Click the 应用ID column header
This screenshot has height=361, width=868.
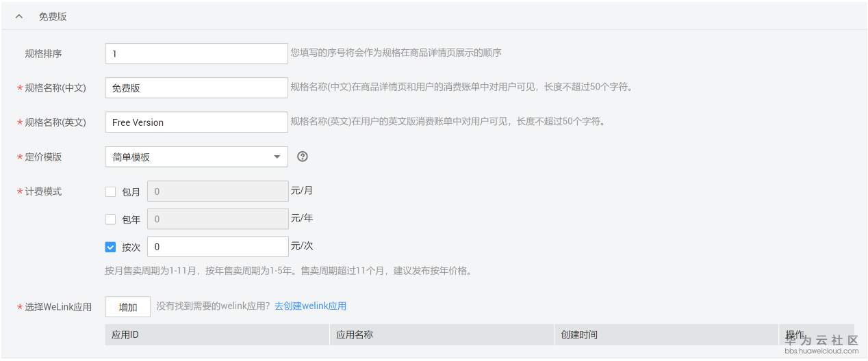click(125, 335)
